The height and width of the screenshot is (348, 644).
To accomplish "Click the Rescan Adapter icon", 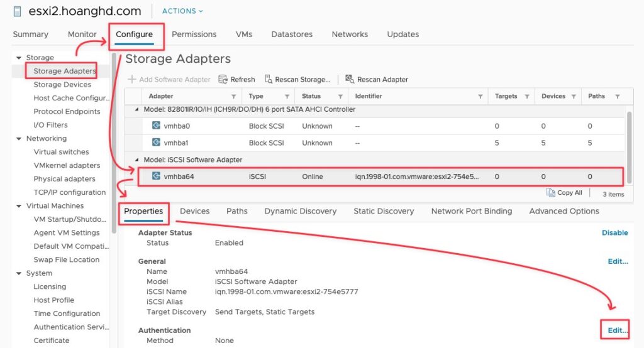I will click(x=350, y=79).
